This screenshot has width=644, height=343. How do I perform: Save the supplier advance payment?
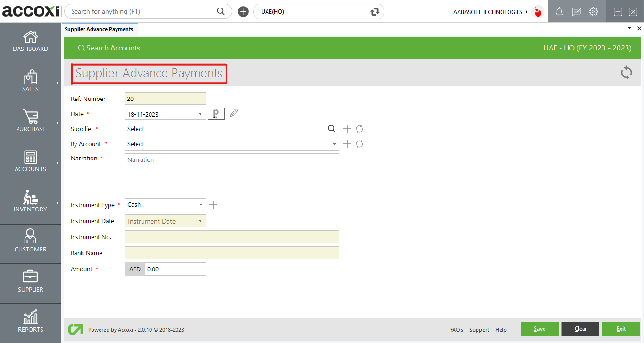pyautogui.click(x=539, y=329)
